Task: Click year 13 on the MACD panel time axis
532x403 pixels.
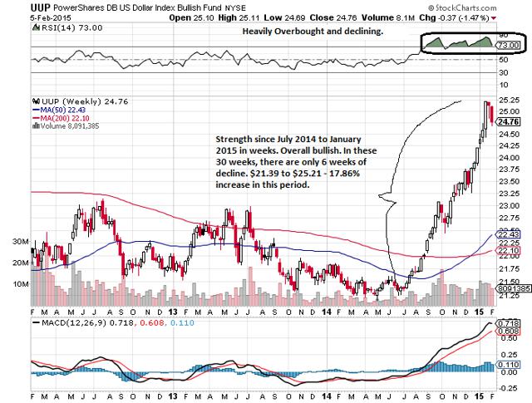Action: pyautogui.click(x=173, y=396)
